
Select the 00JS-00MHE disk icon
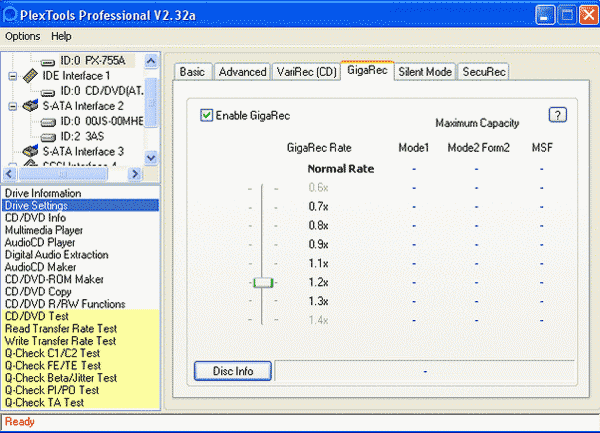click(x=48, y=122)
